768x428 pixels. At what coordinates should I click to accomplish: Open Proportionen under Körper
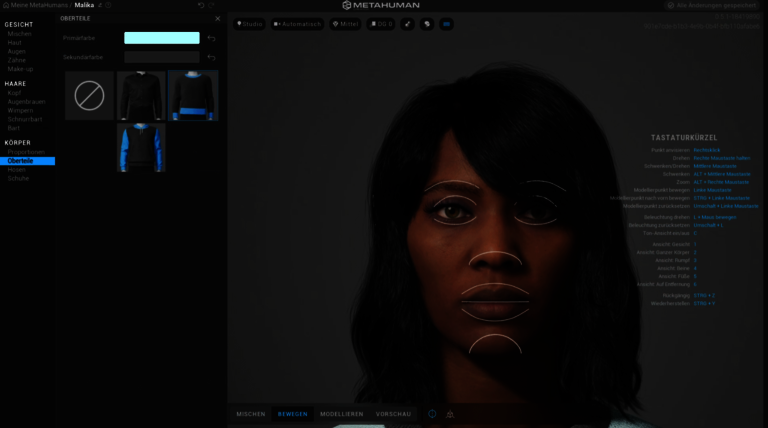[x=26, y=152]
